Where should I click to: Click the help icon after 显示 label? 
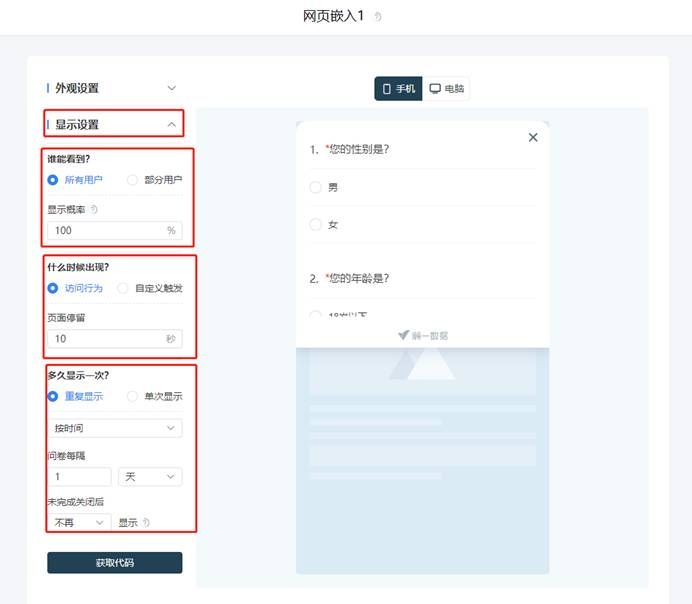[146, 522]
